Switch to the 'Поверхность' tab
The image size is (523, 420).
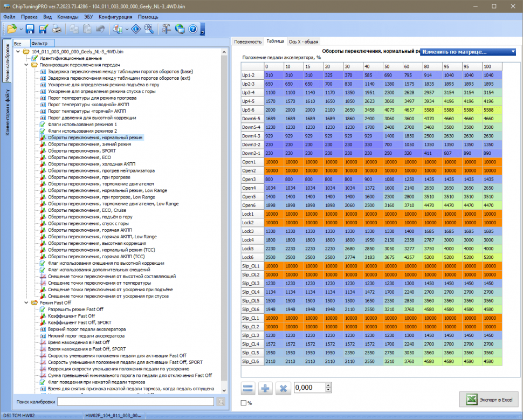pos(247,42)
